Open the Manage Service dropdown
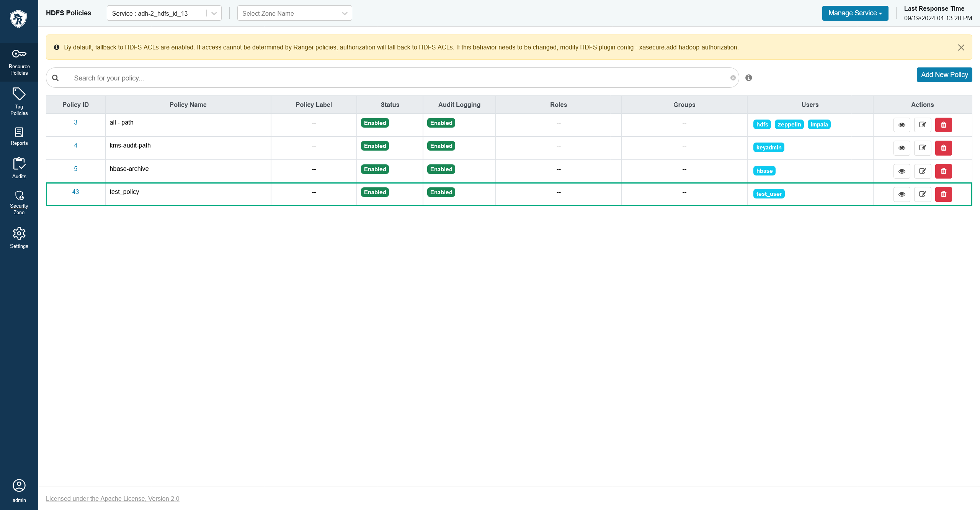Screen dimensions: 980x510 855,13
